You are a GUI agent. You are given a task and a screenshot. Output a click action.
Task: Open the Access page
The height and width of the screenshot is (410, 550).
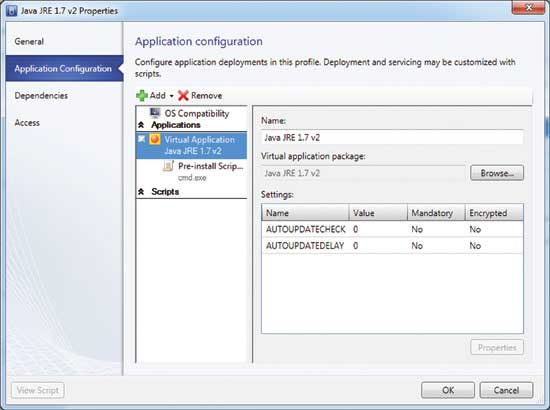(x=27, y=123)
